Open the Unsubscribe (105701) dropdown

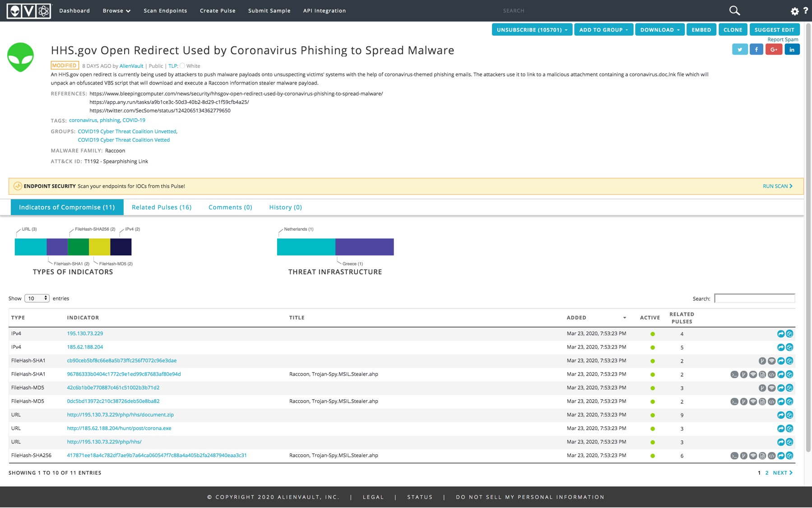coord(532,30)
